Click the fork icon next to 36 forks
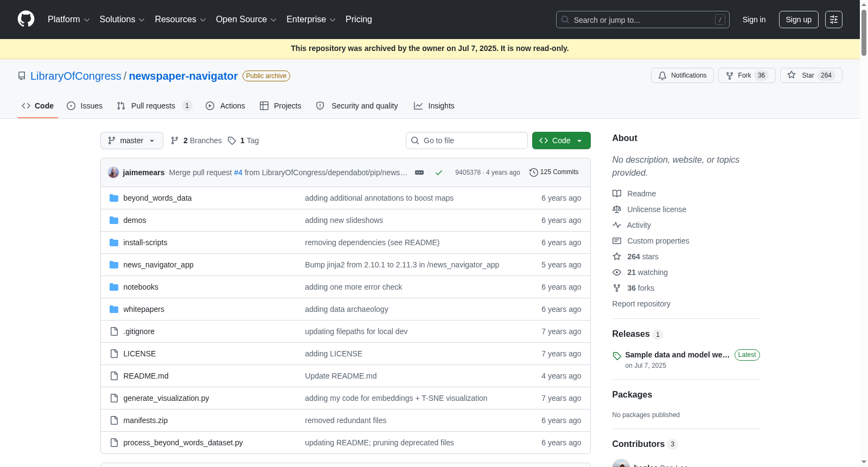This screenshot has width=868, height=467. click(x=617, y=288)
